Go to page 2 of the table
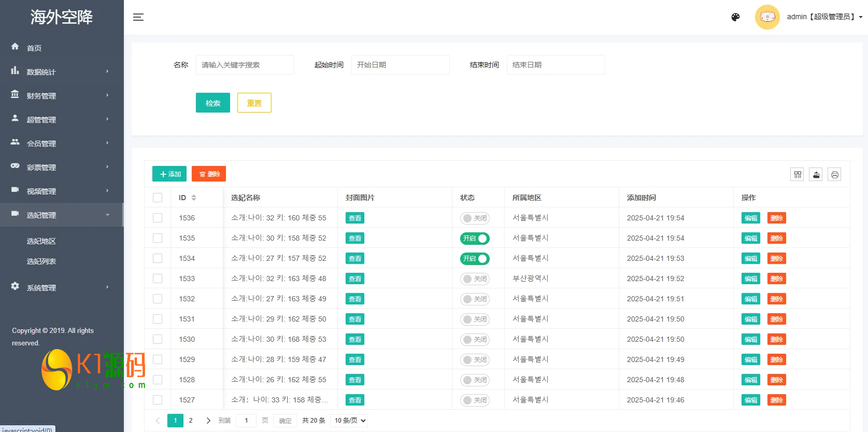 pyautogui.click(x=191, y=421)
